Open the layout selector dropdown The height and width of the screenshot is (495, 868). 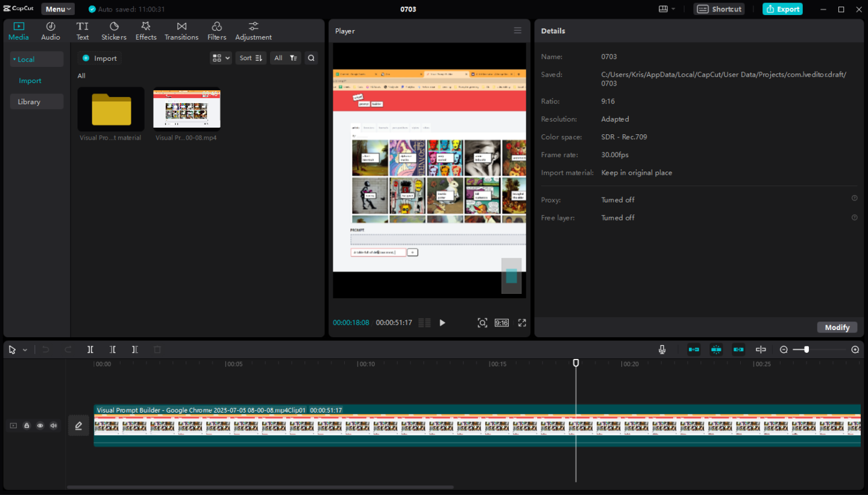pyautogui.click(x=667, y=9)
